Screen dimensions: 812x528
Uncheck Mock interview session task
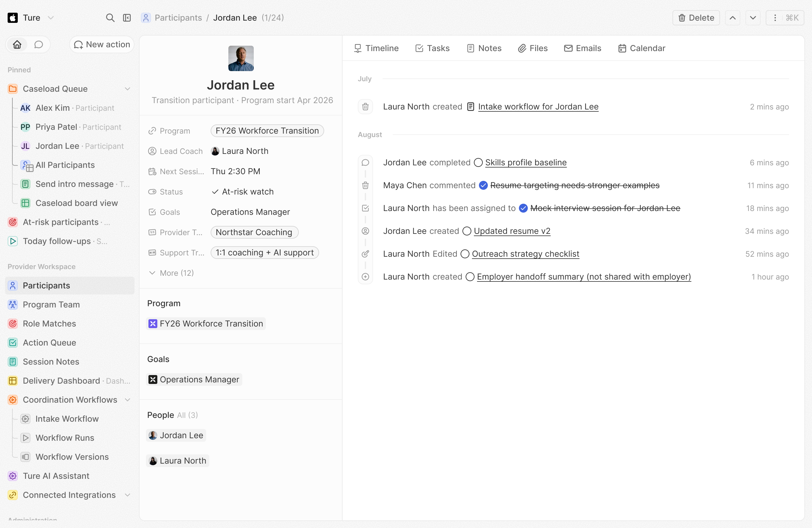pyautogui.click(x=523, y=208)
